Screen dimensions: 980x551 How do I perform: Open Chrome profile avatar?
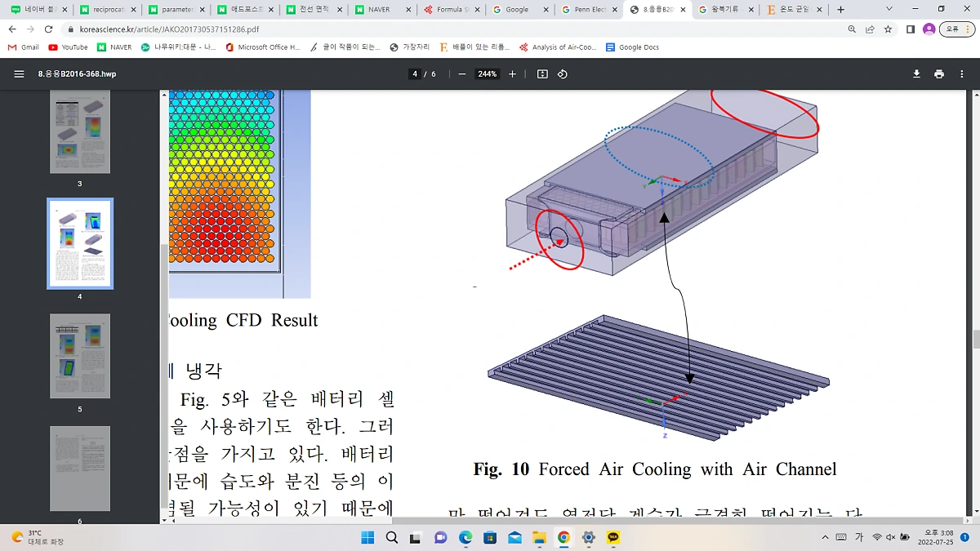[929, 29]
